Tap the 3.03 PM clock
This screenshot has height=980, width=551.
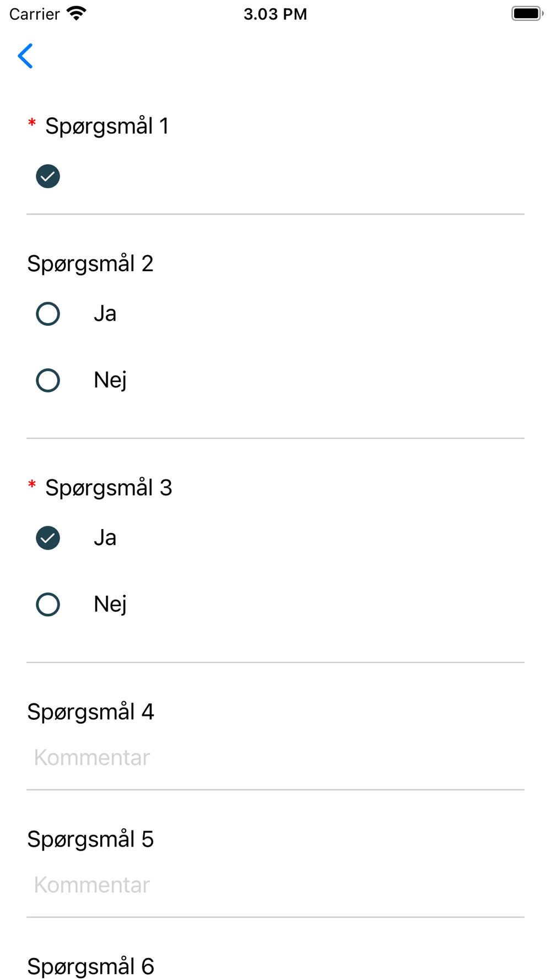point(275,14)
